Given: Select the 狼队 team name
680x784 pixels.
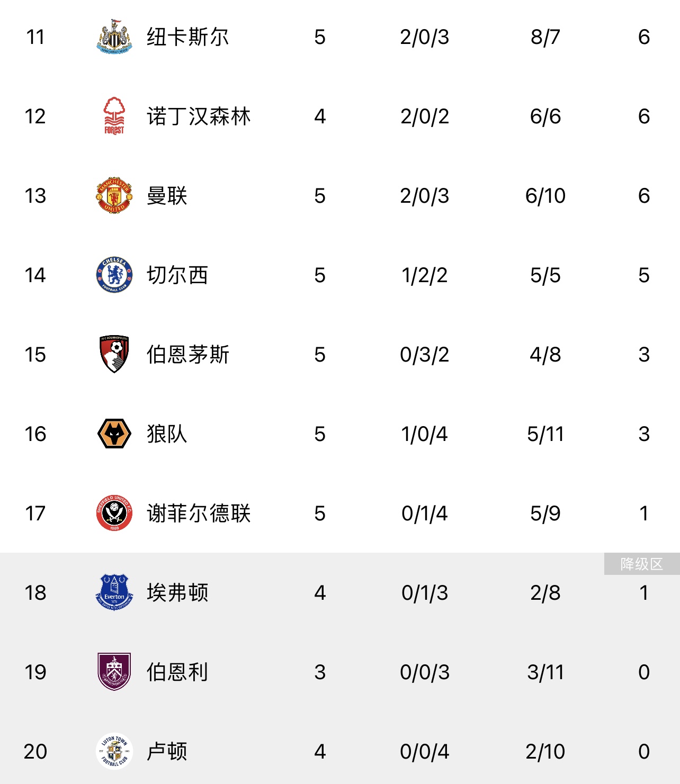Looking at the screenshot, I should [x=167, y=434].
